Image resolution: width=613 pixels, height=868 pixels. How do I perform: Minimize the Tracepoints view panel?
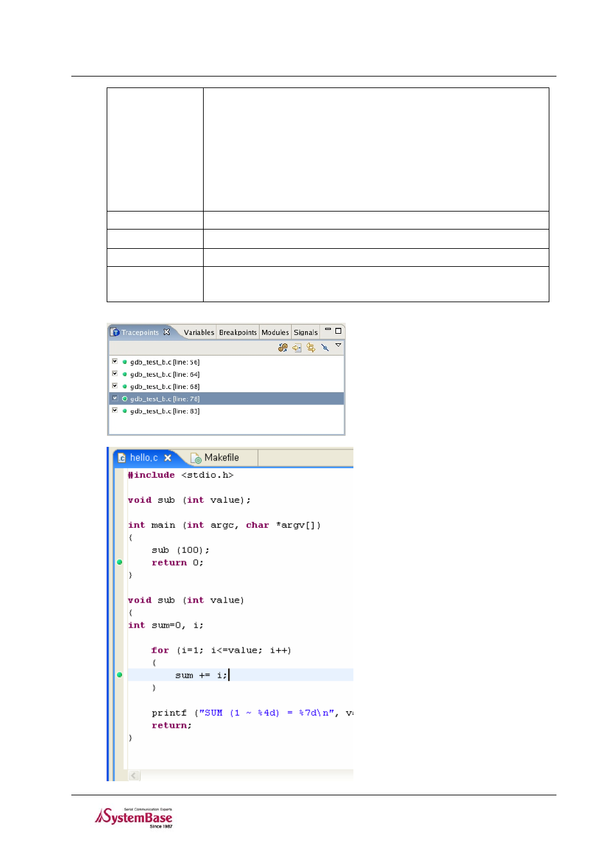(x=328, y=330)
